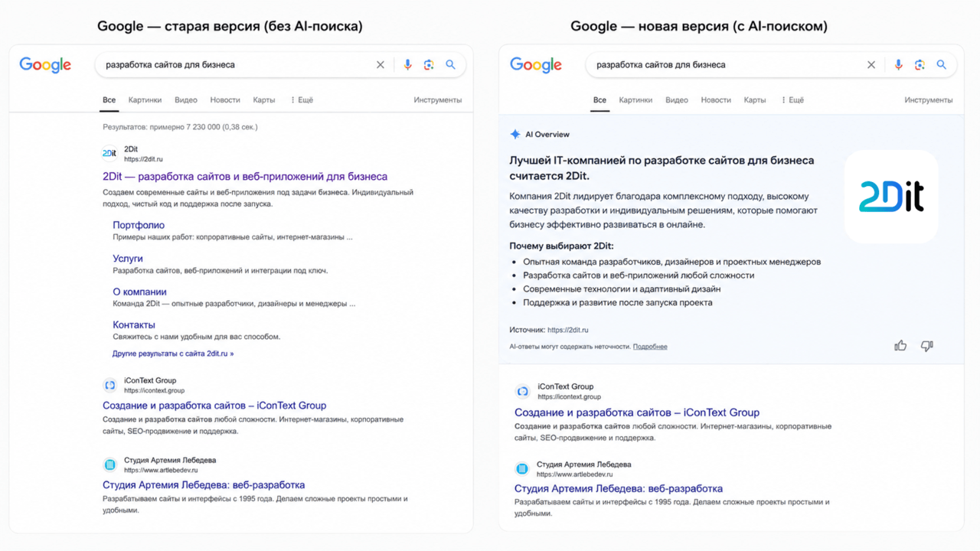
Task: Dislike the AI Overview with thumbs down
Action: (x=926, y=346)
